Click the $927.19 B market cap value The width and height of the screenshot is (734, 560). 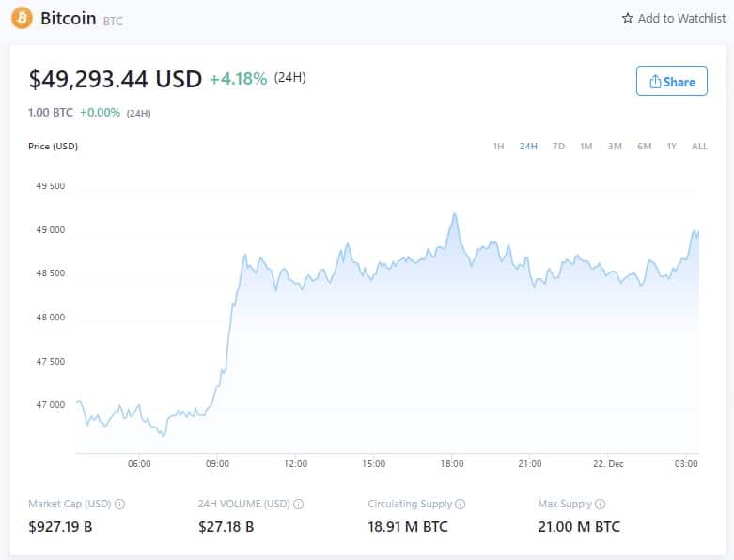[x=60, y=527]
